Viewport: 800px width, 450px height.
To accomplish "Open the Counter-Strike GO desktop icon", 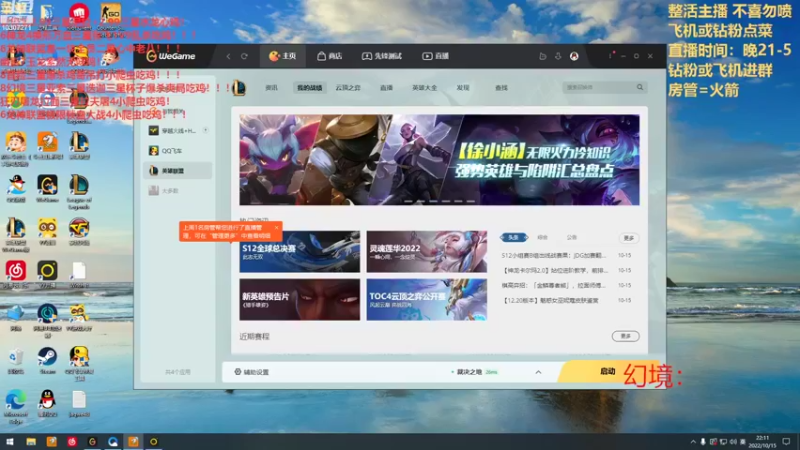I will pos(110,16).
